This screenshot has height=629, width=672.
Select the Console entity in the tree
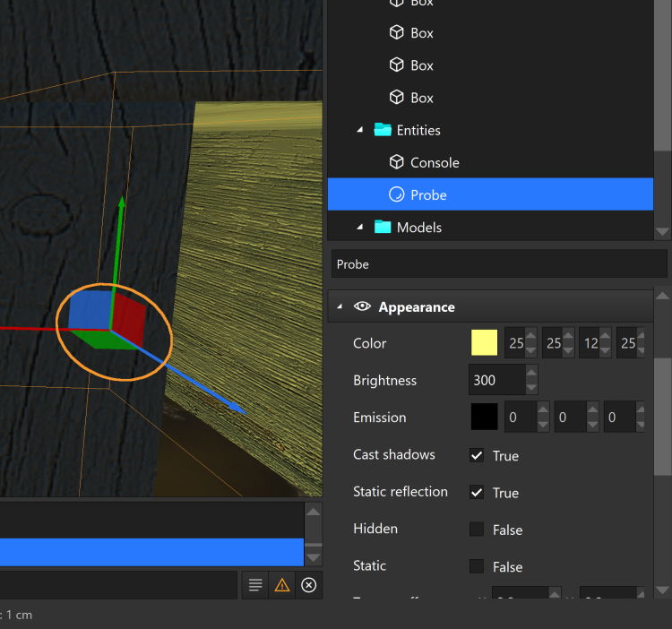435,162
